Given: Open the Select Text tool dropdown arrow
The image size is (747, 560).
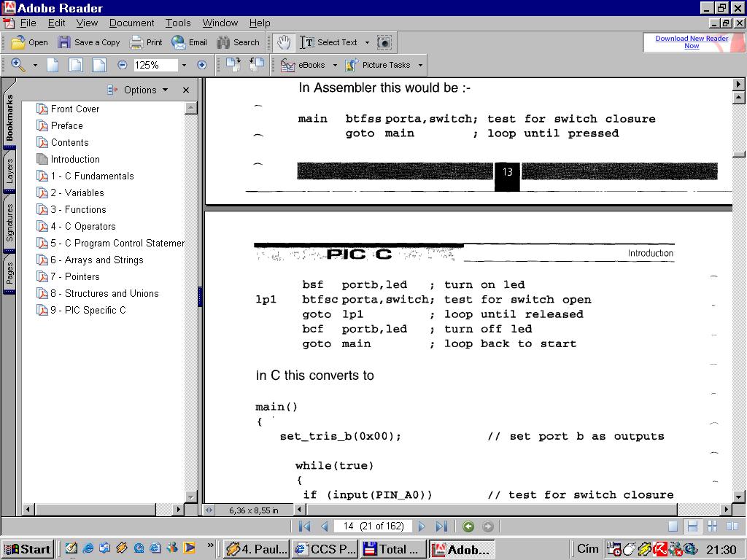Looking at the screenshot, I should click(367, 42).
